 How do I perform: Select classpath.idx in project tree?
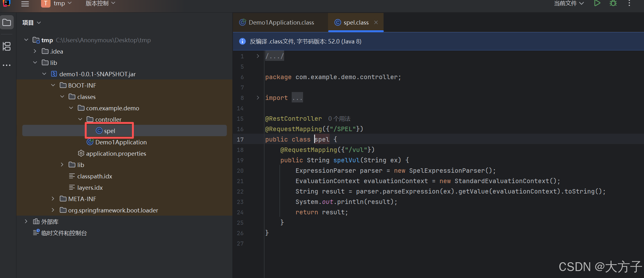(x=95, y=176)
